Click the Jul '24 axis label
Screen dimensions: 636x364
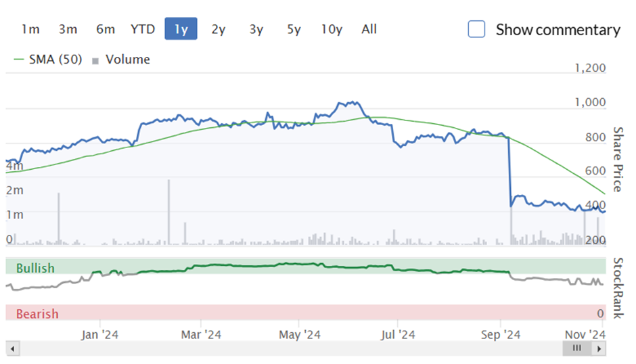tap(398, 334)
